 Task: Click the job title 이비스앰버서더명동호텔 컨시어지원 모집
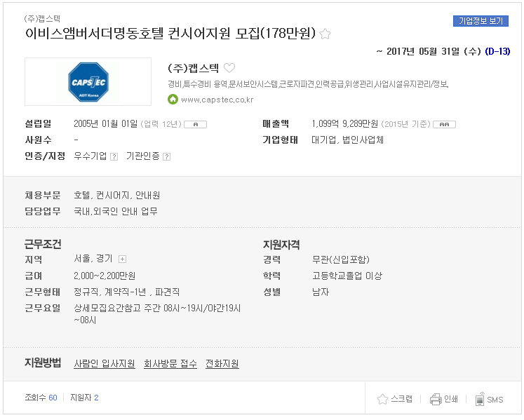[170, 34]
